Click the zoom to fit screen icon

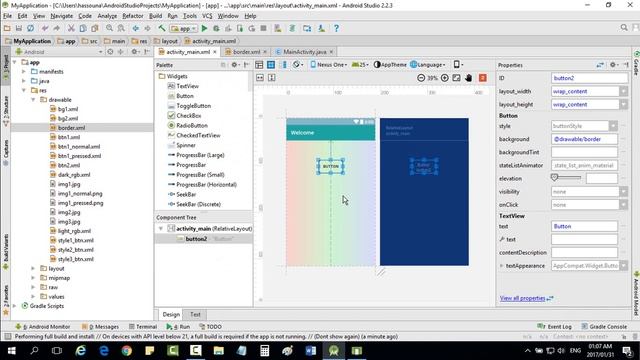[456, 78]
